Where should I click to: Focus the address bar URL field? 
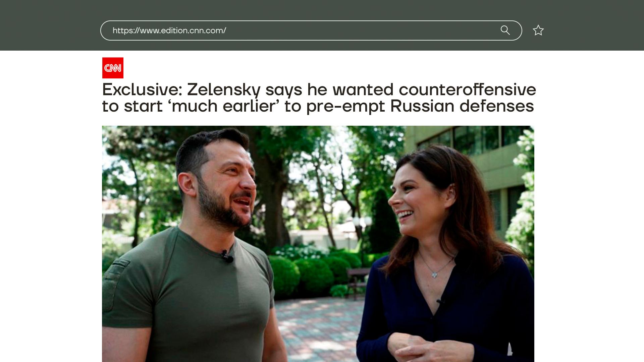pos(311,31)
